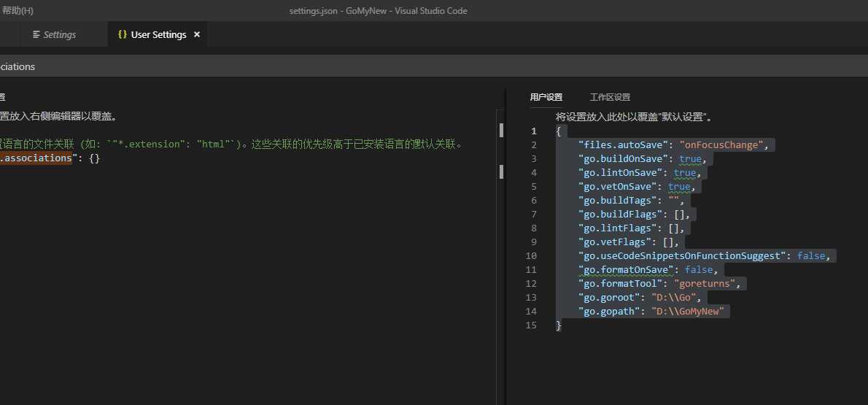Viewport: 868px width, 405px height.
Task: Click the "onFocusChange" value
Action: (722, 145)
